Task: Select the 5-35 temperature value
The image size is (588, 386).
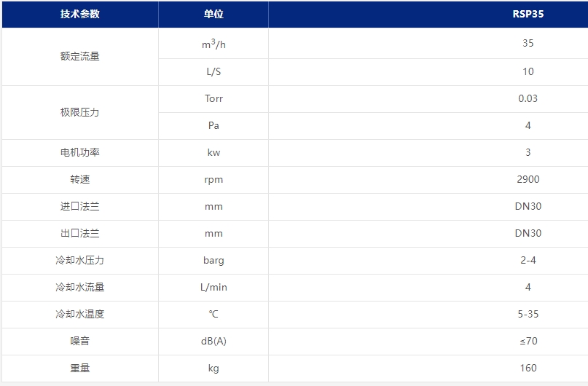Action: 528,315
